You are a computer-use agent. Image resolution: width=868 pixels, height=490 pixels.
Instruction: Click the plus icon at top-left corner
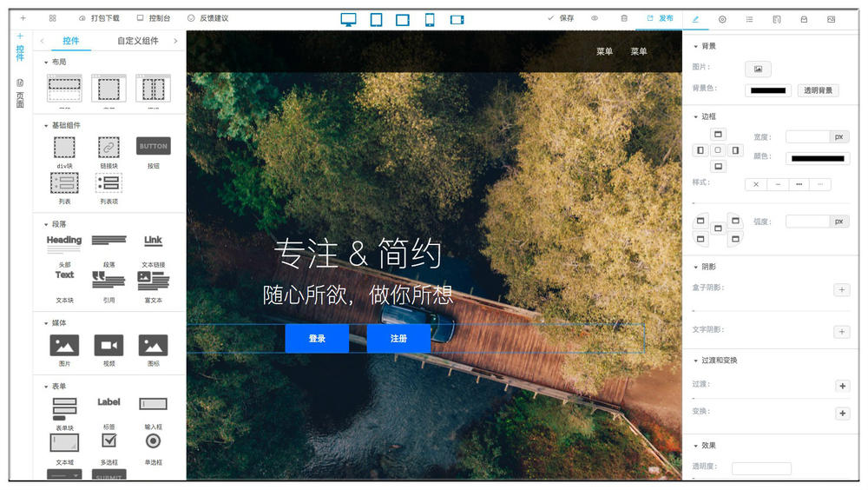pos(23,18)
